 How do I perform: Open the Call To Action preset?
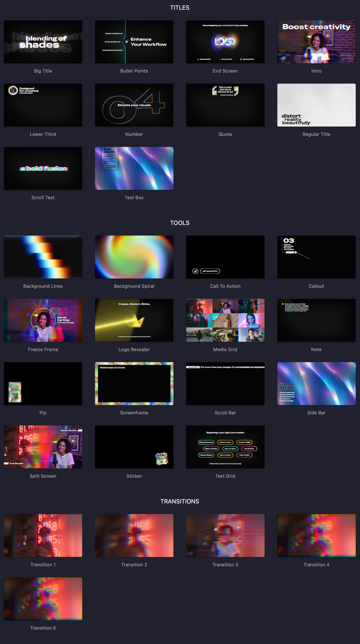pyautogui.click(x=225, y=257)
